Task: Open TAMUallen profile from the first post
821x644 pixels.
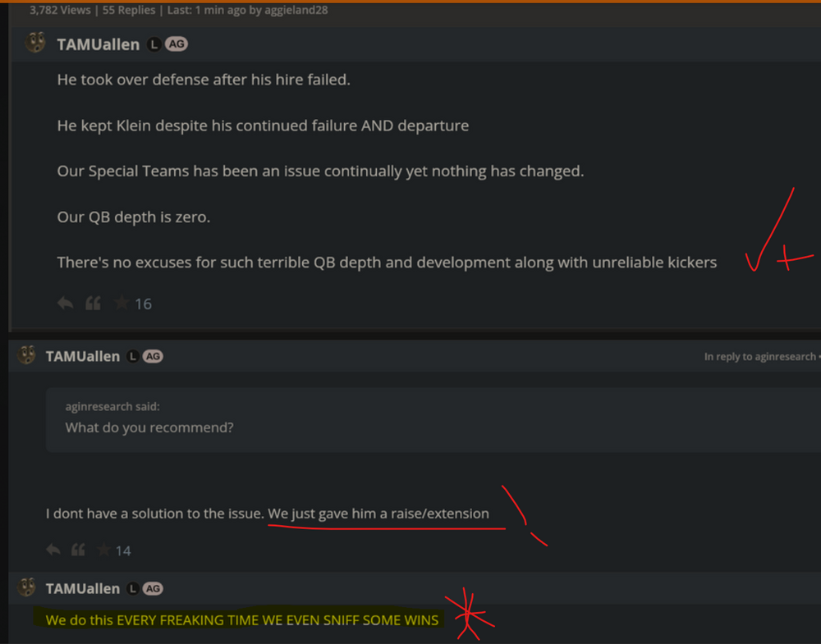Action: point(98,44)
